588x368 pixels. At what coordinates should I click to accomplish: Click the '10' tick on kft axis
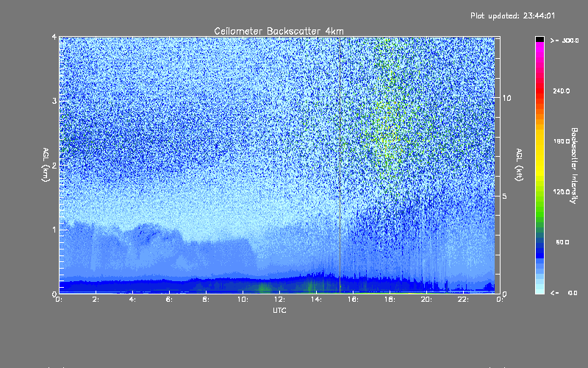[x=506, y=99]
